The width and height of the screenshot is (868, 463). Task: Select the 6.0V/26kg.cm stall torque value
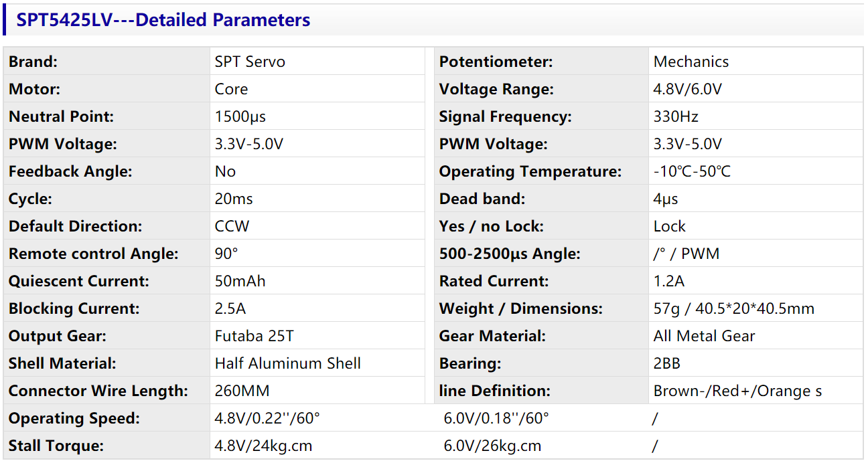click(x=492, y=446)
